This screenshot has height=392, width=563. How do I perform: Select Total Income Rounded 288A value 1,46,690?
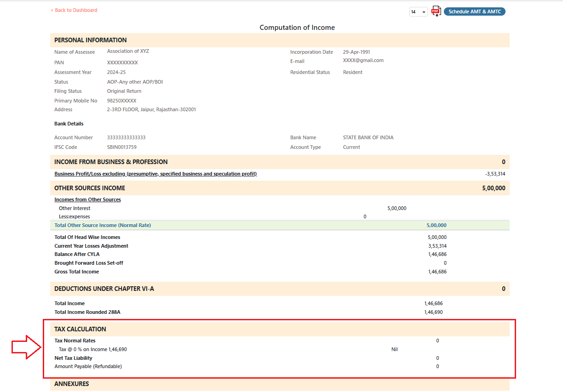tap(433, 312)
